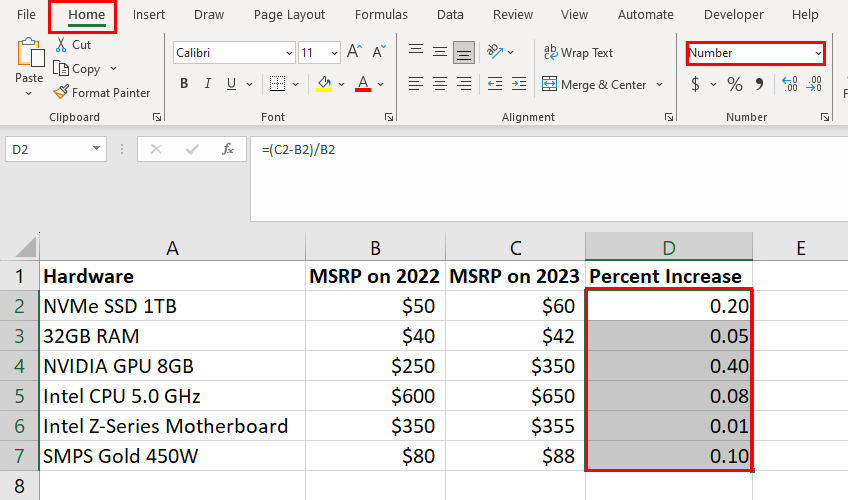
Task: Switch to the Formulas ribbon tab
Action: 381,15
